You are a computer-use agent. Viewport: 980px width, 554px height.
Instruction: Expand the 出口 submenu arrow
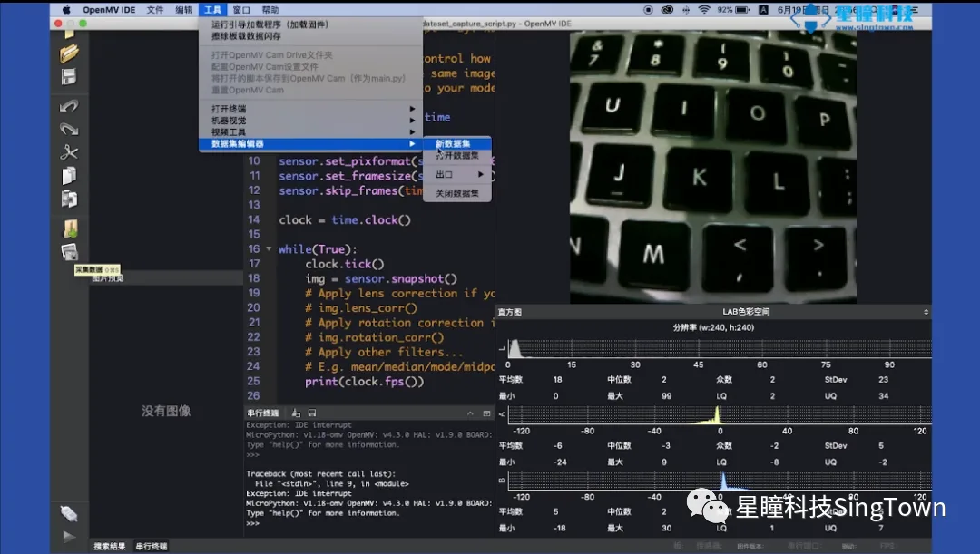[x=481, y=174]
